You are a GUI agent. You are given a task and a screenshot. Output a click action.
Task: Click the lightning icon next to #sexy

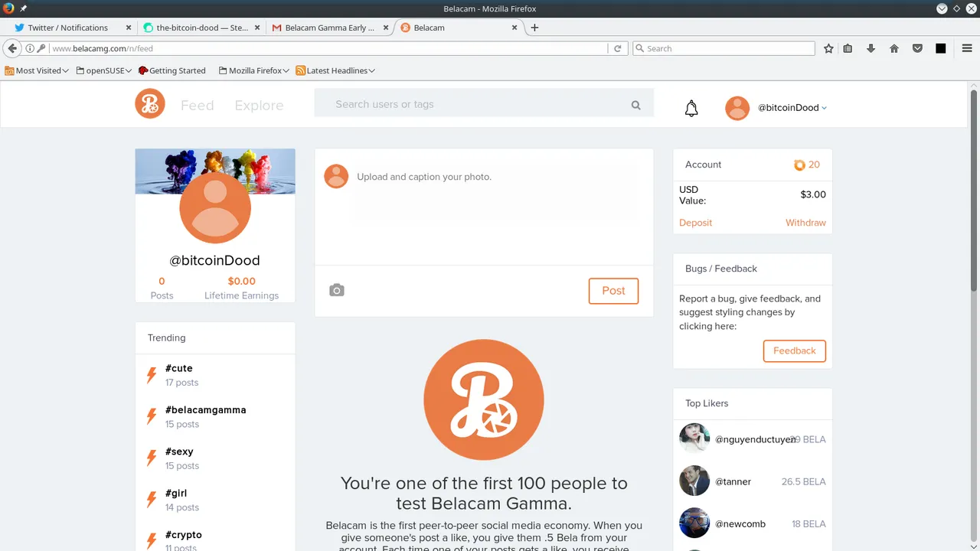click(x=152, y=458)
